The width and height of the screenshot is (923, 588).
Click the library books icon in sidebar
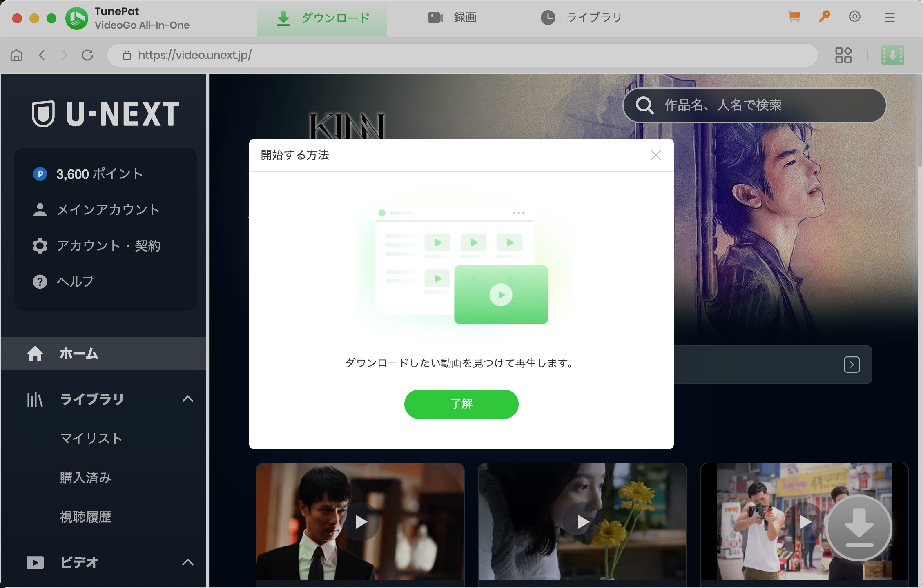tap(35, 399)
